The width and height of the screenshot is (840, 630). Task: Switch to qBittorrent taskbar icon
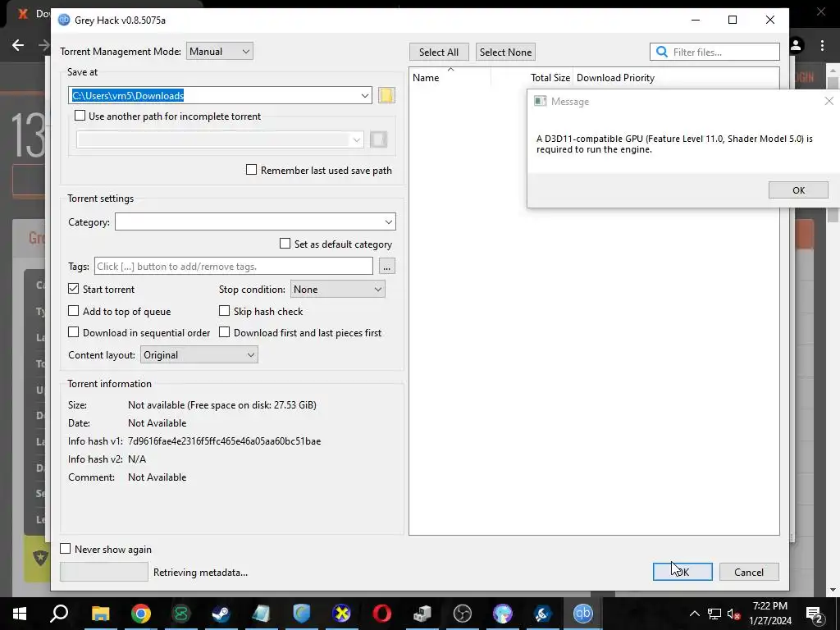583,614
